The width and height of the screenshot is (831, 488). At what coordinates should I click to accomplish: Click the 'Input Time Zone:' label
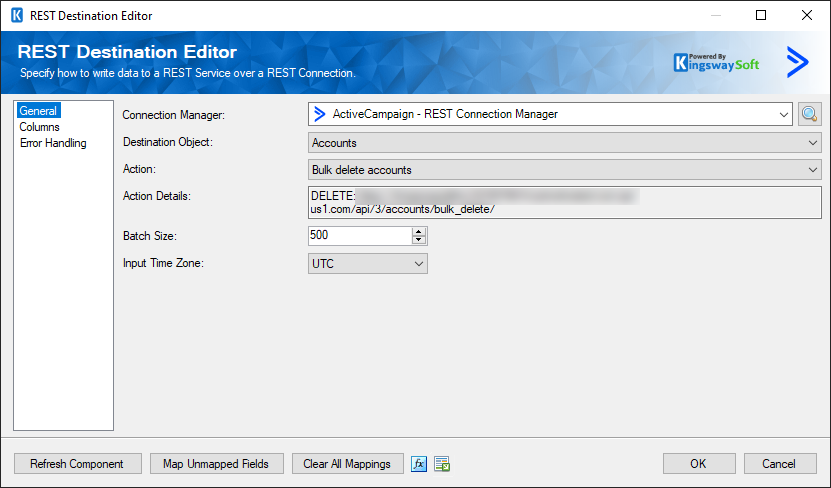click(163, 263)
